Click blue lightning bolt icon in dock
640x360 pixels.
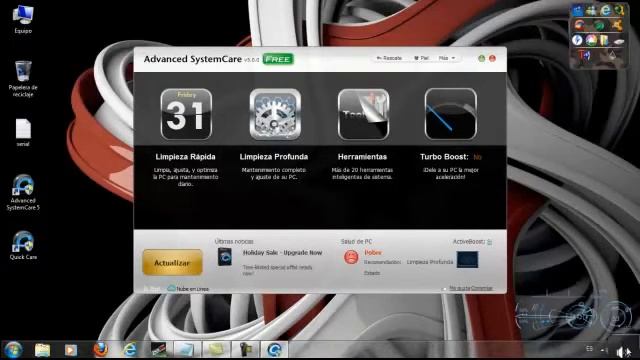pyautogui.click(x=577, y=40)
